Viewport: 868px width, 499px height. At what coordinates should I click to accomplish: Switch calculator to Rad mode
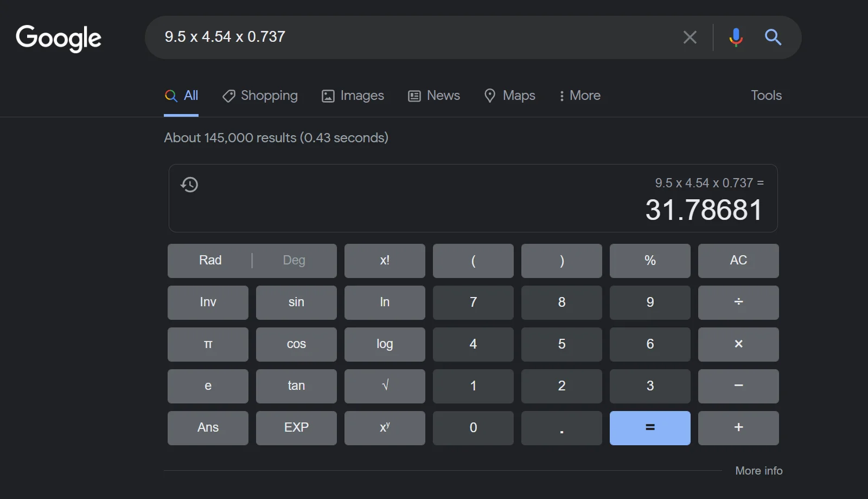pos(210,261)
